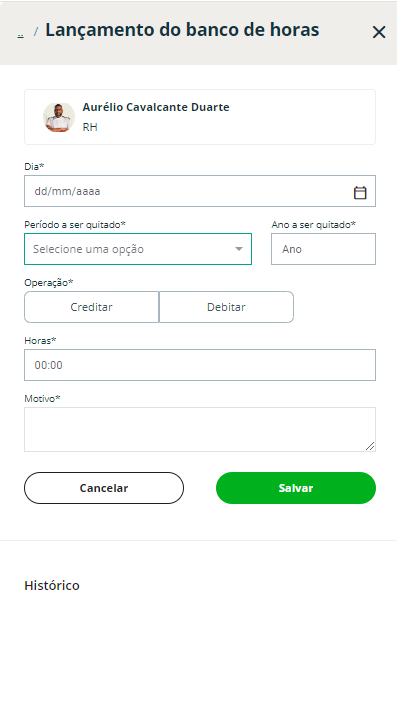The height and width of the screenshot is (728, 397).
Task: Select the Creditar operation
Action: (91, 307)
